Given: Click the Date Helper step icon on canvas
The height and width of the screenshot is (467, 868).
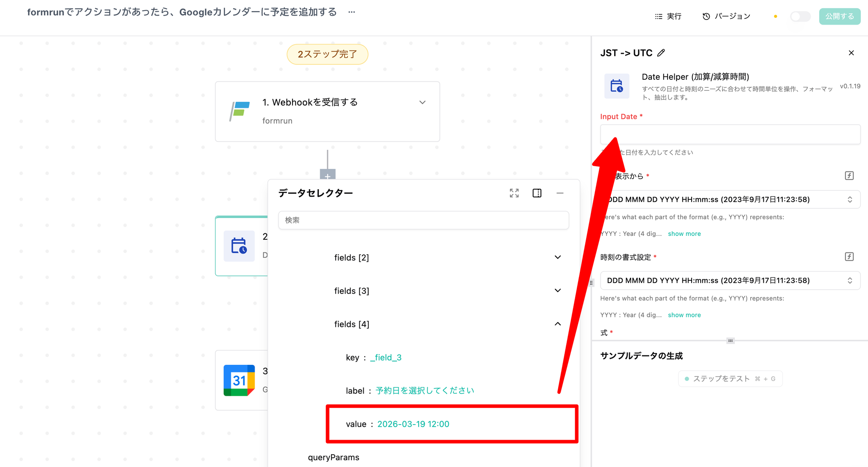Looking at the screenshot, I should pos(239,246).
